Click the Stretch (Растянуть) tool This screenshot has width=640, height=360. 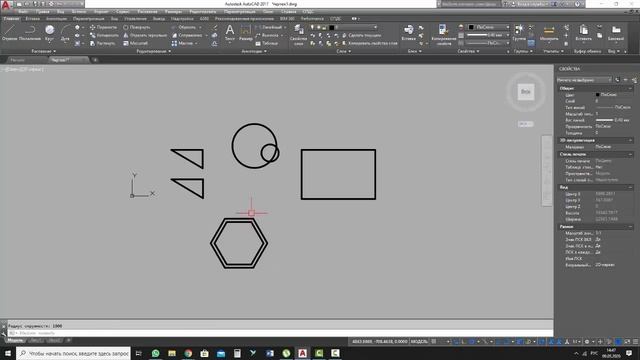102,43
